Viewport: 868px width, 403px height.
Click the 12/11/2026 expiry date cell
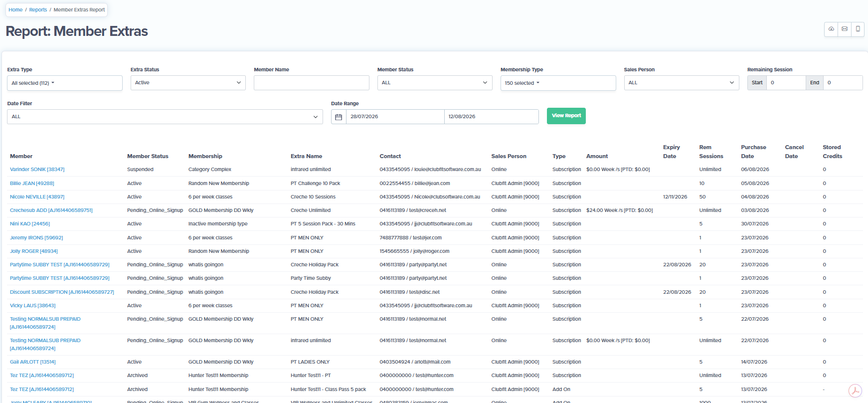click(x=675, y=197)
